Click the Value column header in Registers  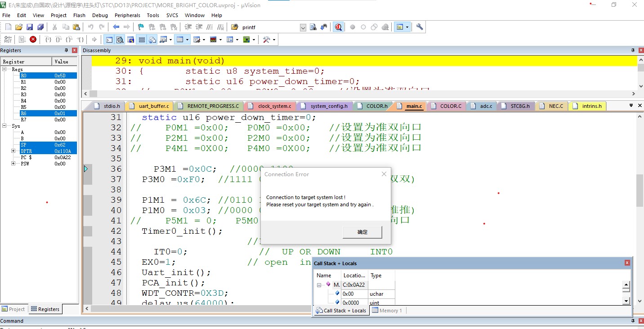pyautogui.click(x=65, y=61)
